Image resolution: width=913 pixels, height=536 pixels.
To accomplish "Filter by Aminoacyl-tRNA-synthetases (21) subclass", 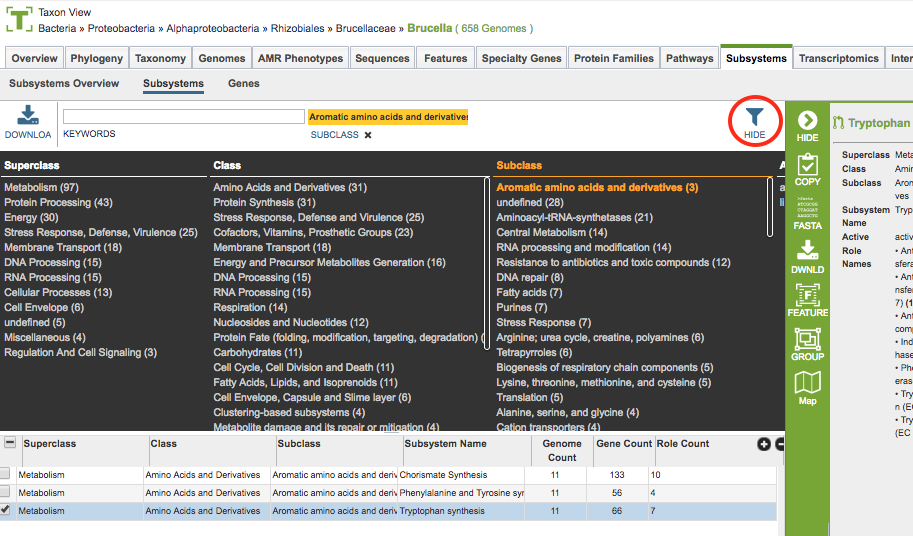I will (x=574, y=218).
